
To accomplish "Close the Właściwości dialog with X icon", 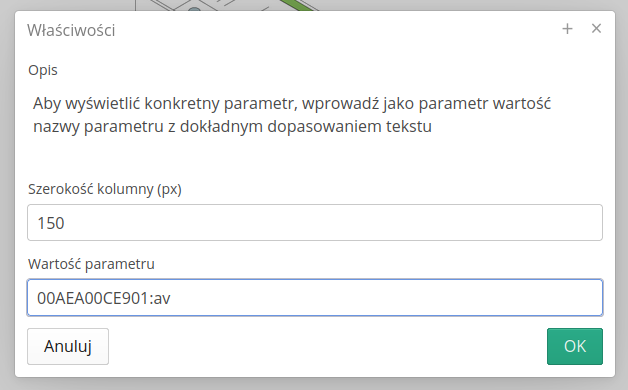I will (x=596, y=28).
